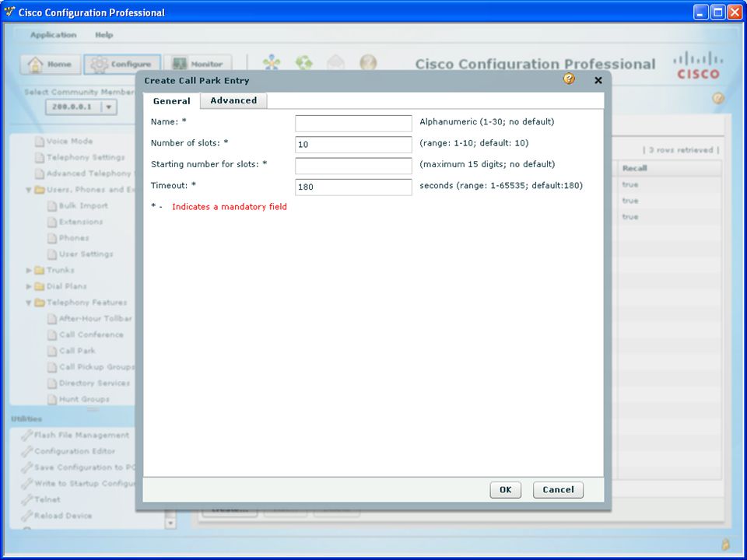Screen dimensions: 747x560
Task: Cancel the Create Call Park Entry dialog
Action: point(558,489)
